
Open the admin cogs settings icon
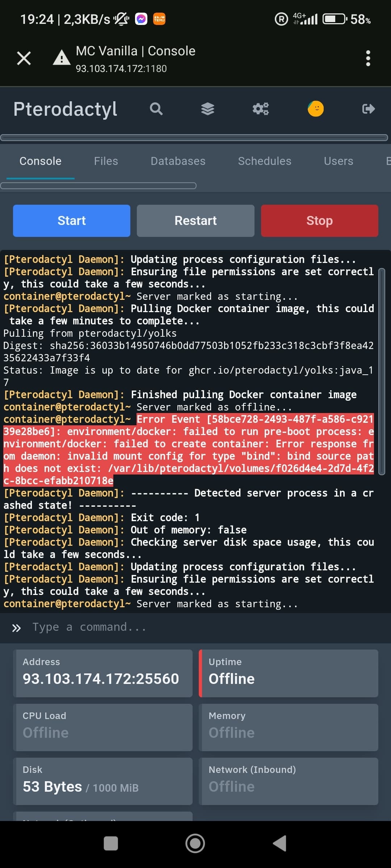[x=261, y=109]
